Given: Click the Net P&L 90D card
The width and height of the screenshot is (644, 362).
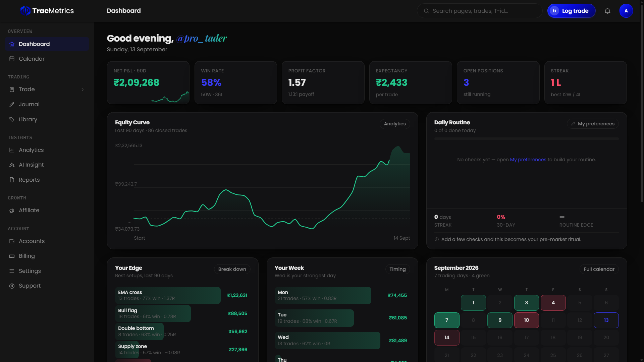Looking at the screenshot, I should point(148,82).
